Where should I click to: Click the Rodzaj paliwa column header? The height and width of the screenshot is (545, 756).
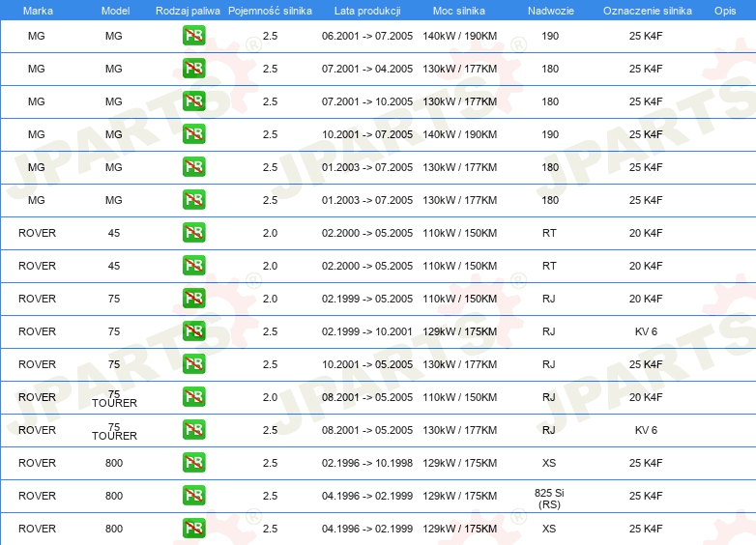[x=188, y=10]
